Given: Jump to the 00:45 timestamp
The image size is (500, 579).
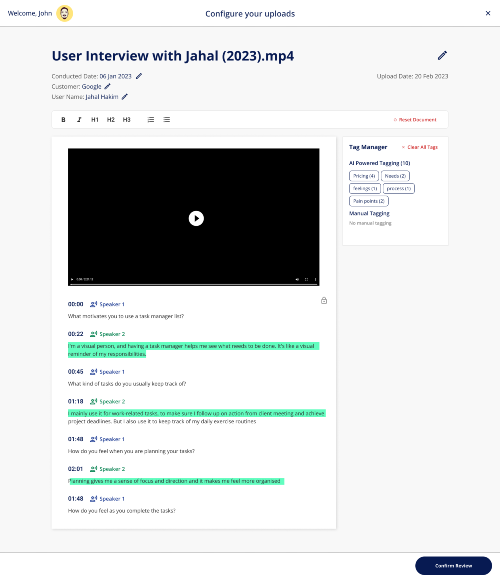Looking at the screenshot, I should (x=75, y=371).
